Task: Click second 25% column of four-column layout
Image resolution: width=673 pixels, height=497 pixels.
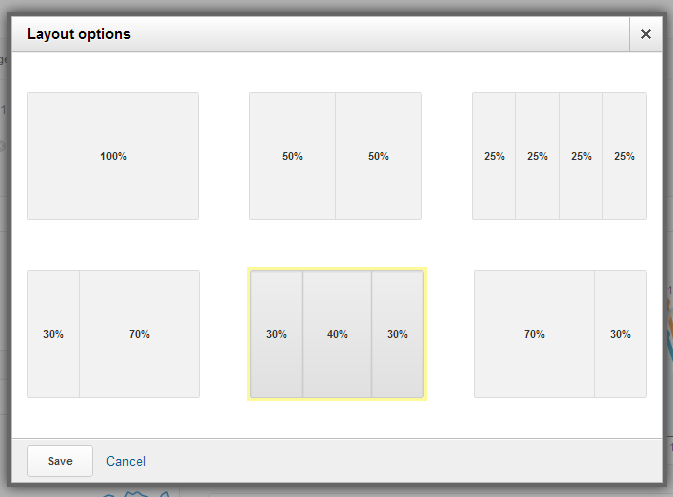Action: (537, 156)
